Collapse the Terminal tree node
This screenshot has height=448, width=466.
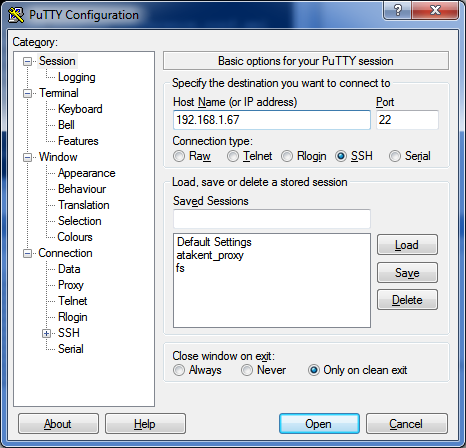[x=27, y=93]
